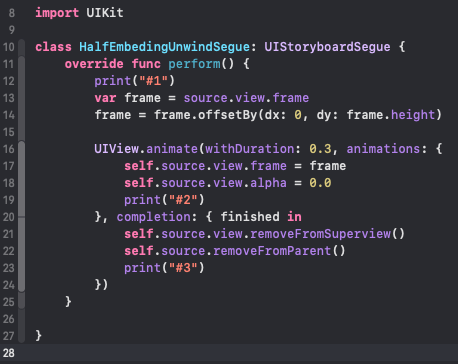The image size is (458, 364).
Task: Click line number 8 in gutter
Action: pos(12,13)
